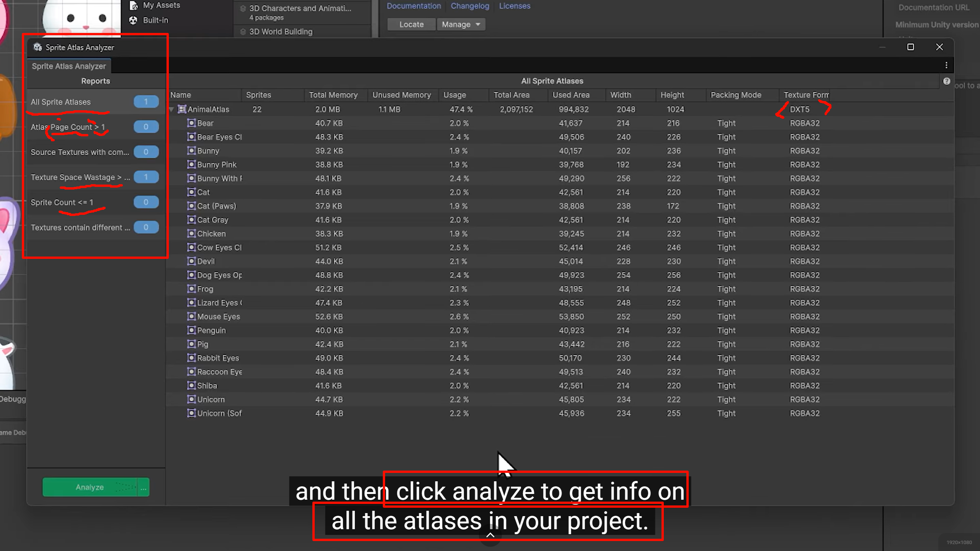Open the Analyze button's ellipsis options
Image resolution: width=980 pixels, height=551 pixels.
coord(144,487)
